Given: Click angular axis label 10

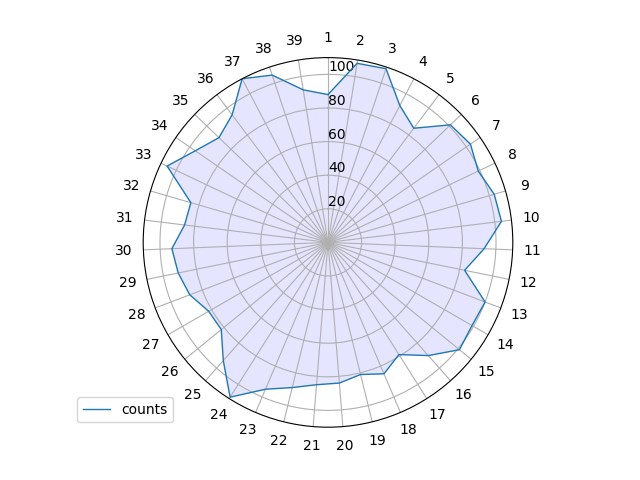Looking at the screenshot, I should [531, 217].
